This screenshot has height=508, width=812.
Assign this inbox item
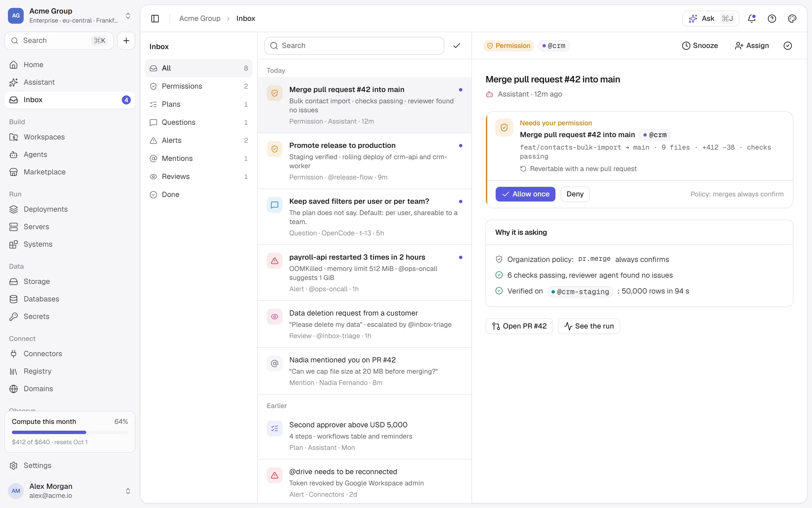[752, 46]
